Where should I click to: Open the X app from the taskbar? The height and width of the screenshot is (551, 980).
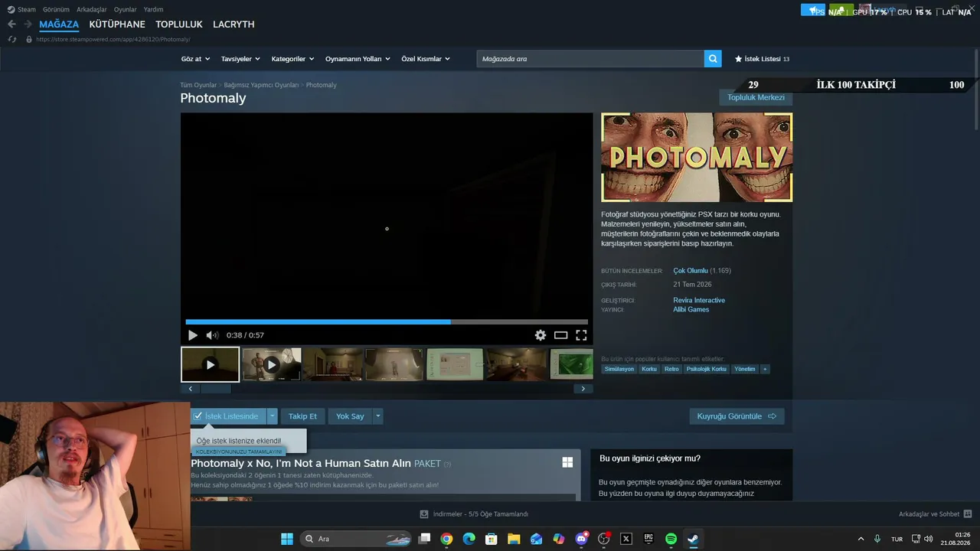(x=626, y=539)
